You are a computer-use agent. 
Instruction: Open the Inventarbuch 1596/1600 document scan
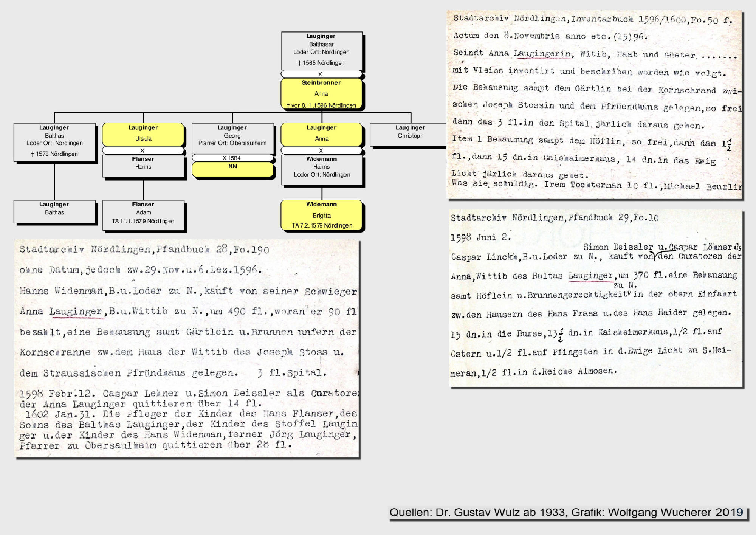(594, 104)
